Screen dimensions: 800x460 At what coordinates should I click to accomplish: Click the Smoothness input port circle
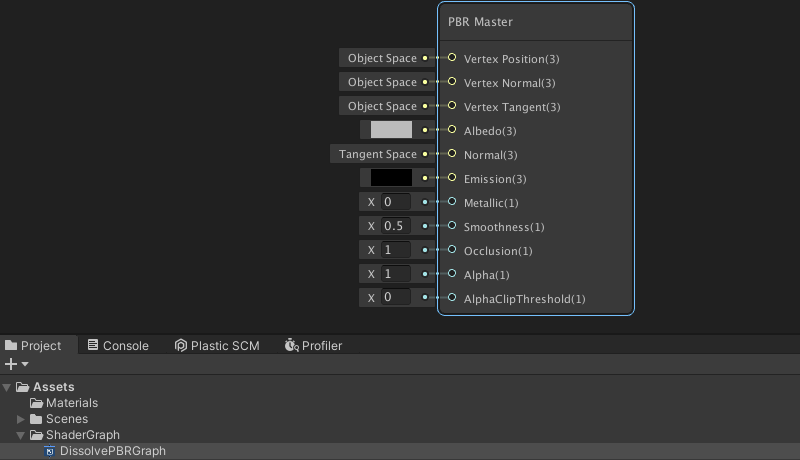tap(452, 225)
